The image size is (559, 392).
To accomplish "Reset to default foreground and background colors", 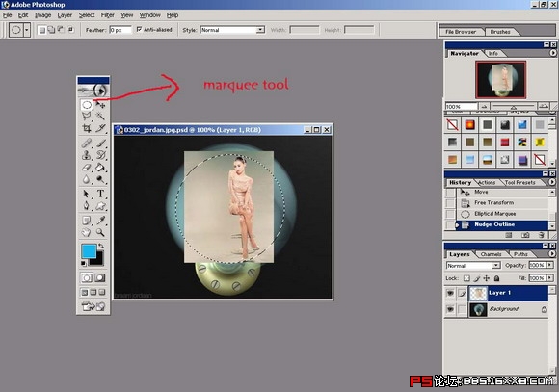I will 84,263.
